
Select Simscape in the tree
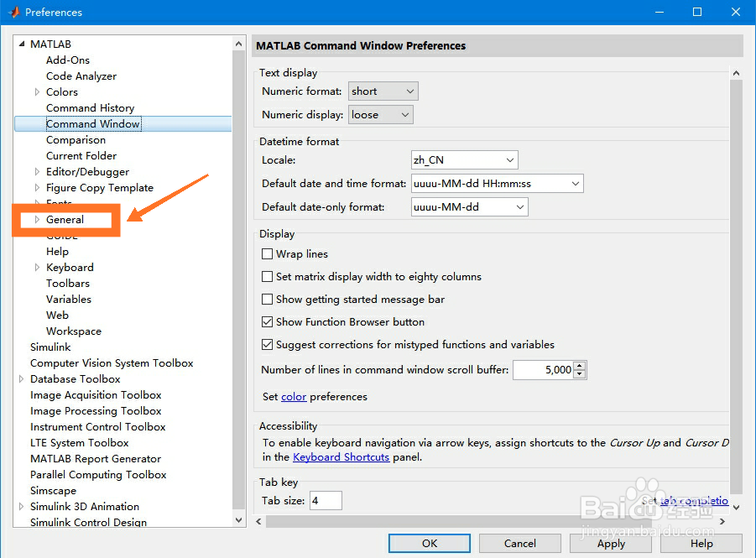[x=53, y=490]
